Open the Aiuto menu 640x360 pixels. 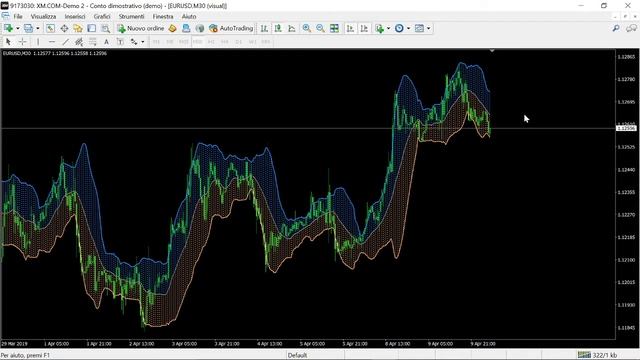click(x=189, y=16)
